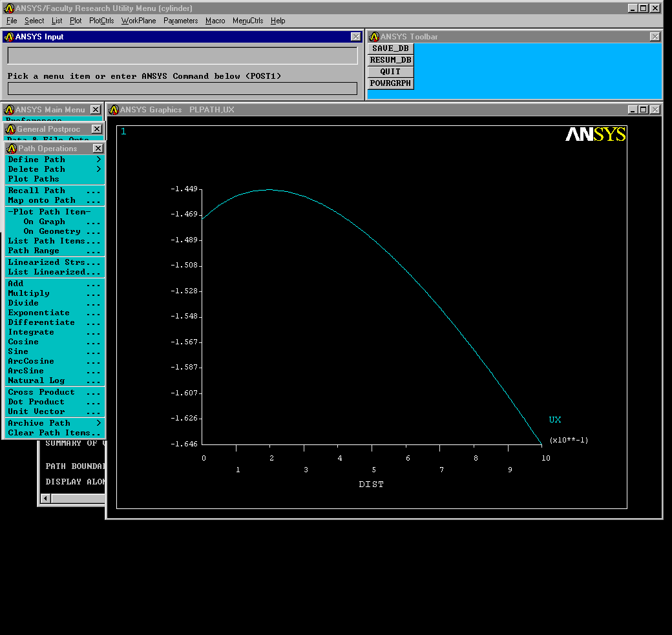
Task: Click the RESUM_DB toolbar button
Action: [x=390, y=60]
